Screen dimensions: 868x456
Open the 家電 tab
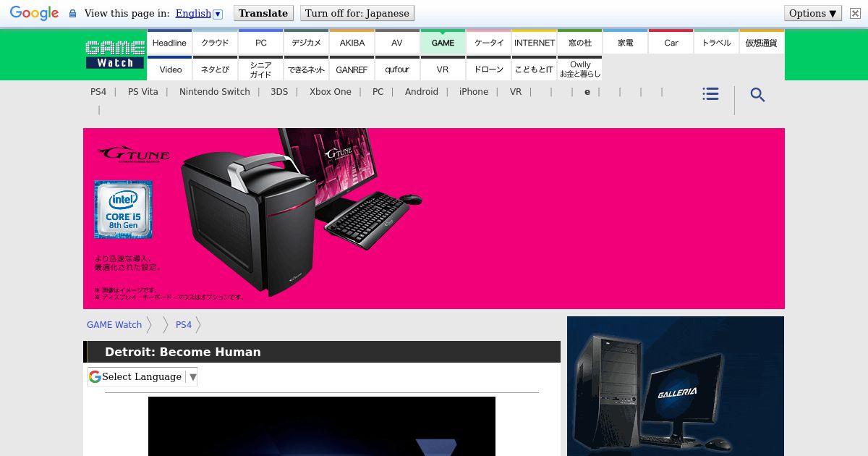(626, 43)
